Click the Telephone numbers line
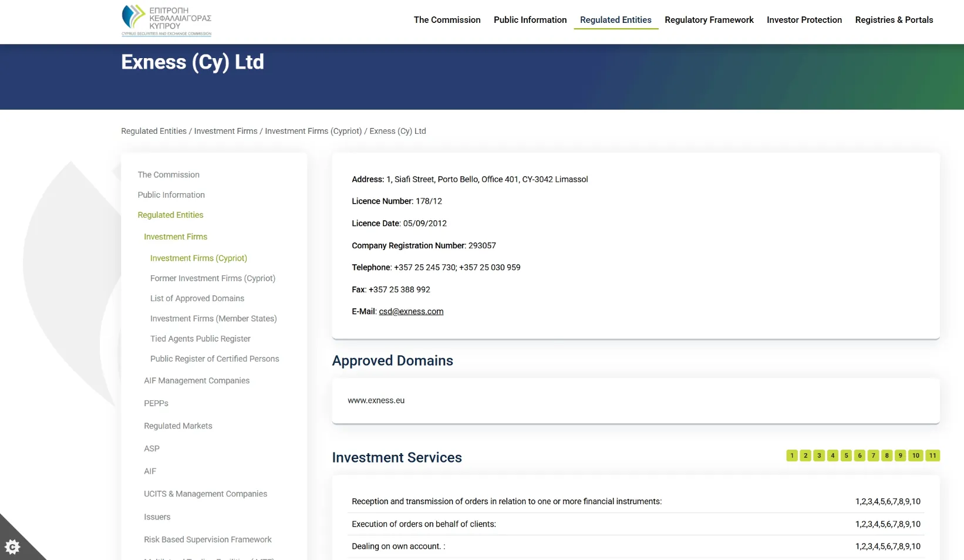This screenshot has width=964, height=560. (436, 268)
